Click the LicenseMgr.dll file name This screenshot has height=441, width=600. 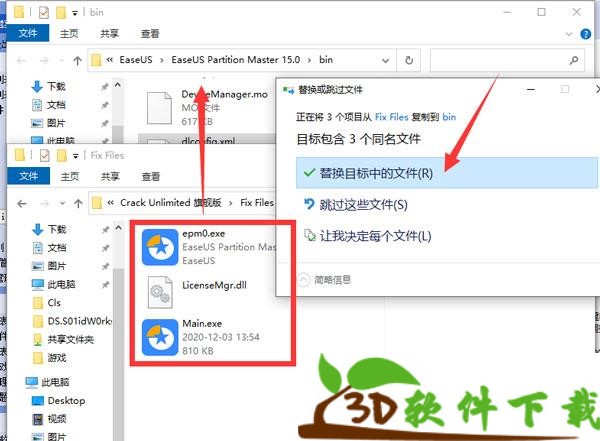click(214, 285)
